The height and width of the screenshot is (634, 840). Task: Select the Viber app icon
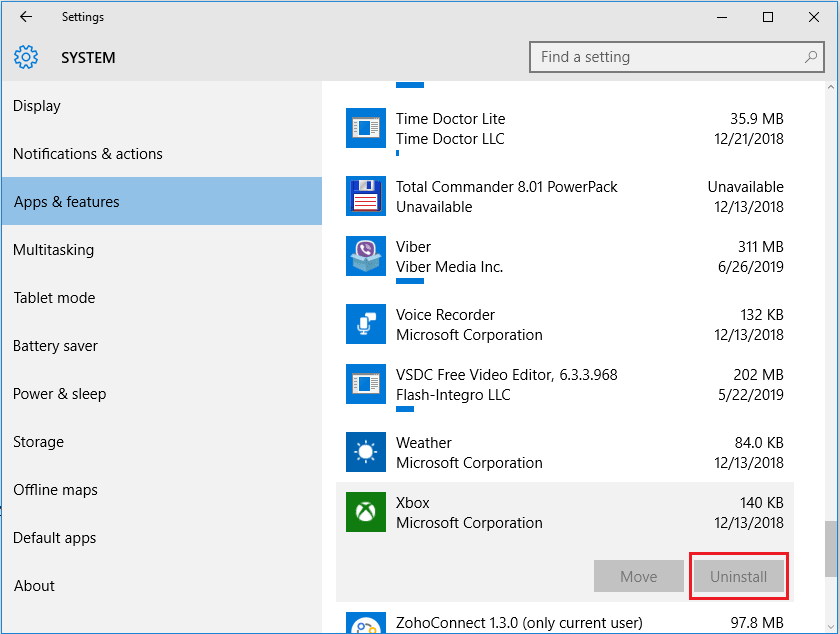[365, 256]
